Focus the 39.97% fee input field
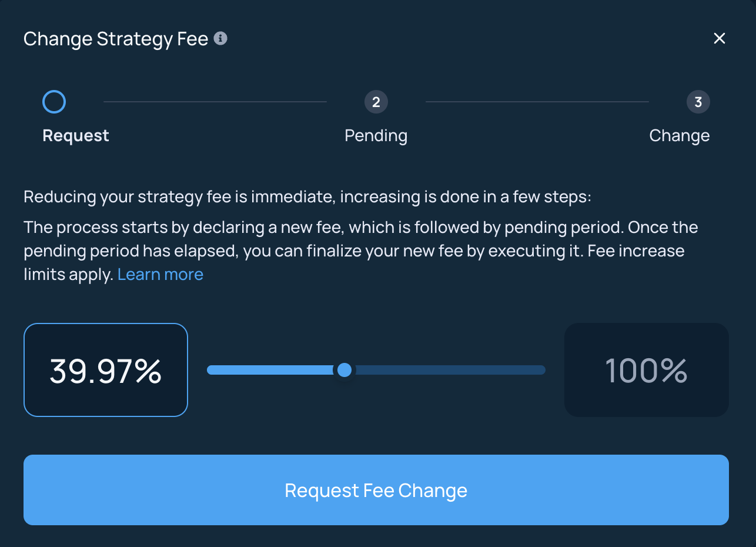The width and height of the screenshot is (756, 547). 106,370
